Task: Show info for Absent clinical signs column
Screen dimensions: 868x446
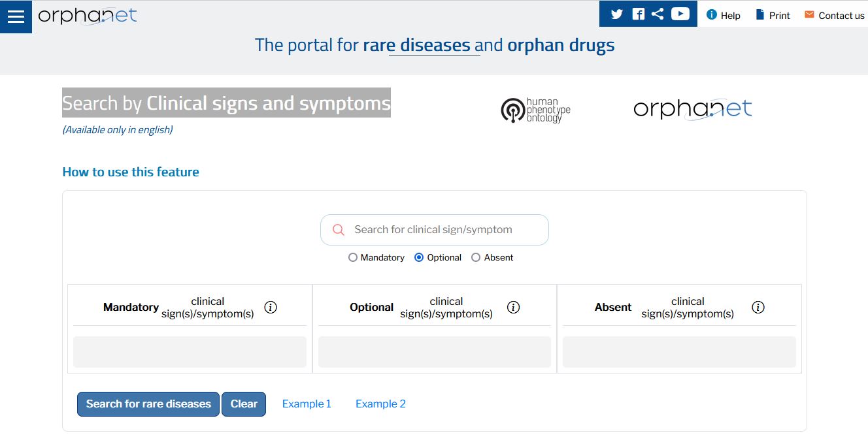Action: click(758, 308)
